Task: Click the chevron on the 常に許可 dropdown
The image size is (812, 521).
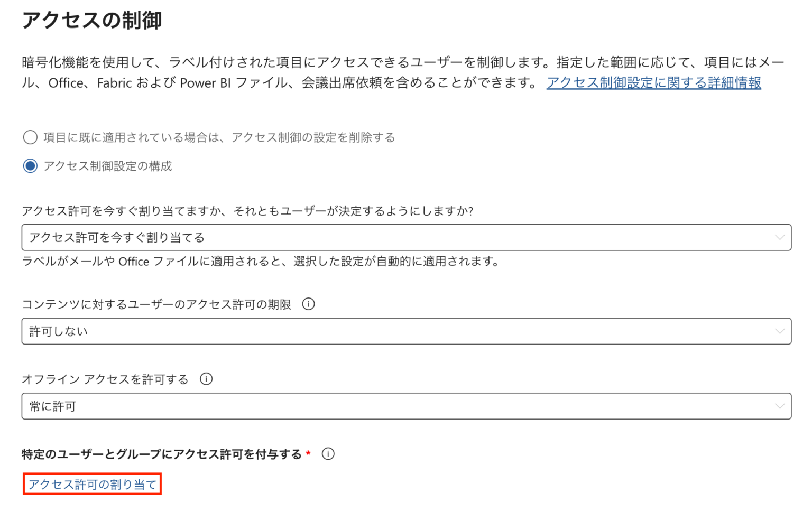Action: coord(779,406)
